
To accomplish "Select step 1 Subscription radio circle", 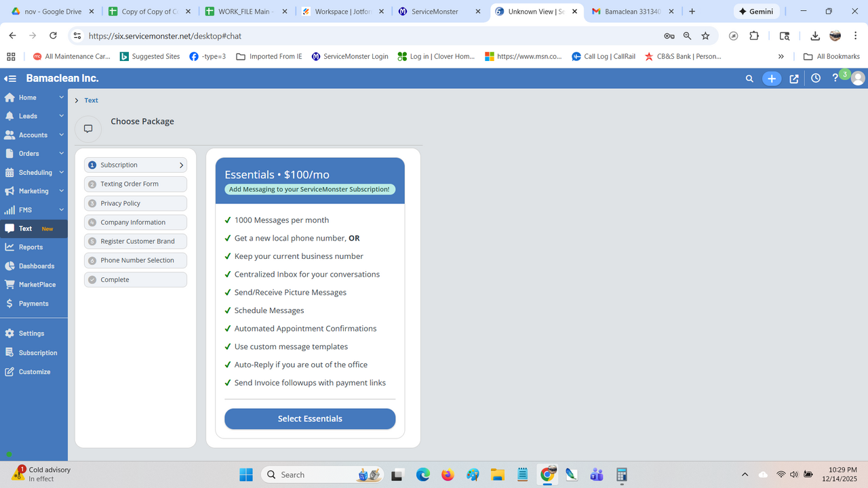I will [x=92, y=165].
